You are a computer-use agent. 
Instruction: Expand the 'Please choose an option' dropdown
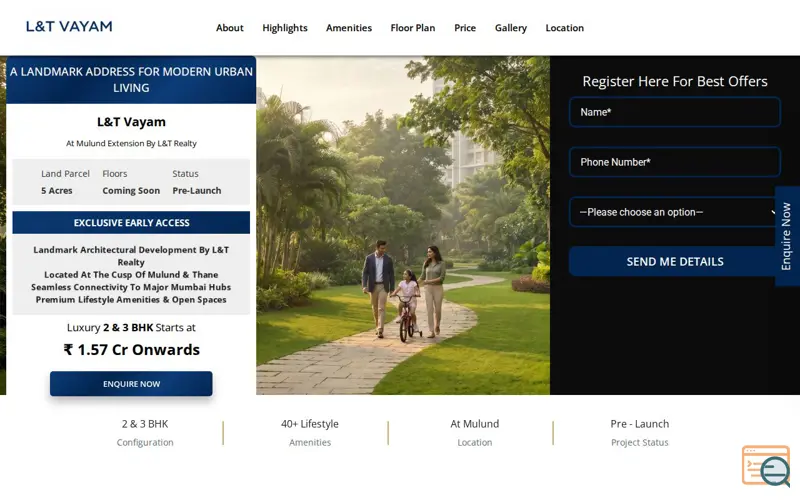point(674,212)
